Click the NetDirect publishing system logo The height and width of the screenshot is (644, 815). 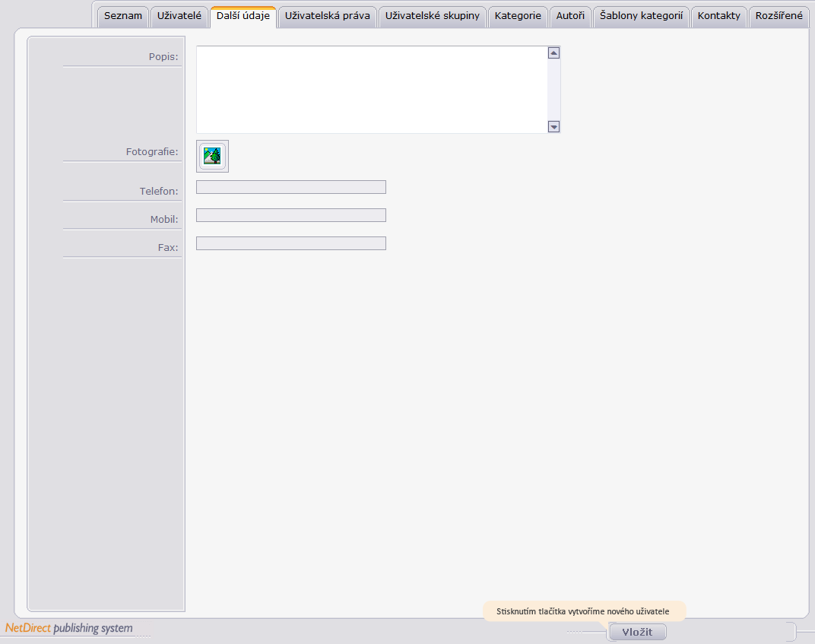click(x=69, y=628)
